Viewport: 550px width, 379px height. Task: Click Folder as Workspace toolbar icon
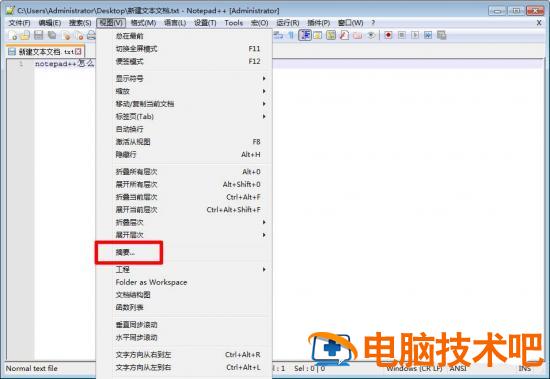(357, 35)
